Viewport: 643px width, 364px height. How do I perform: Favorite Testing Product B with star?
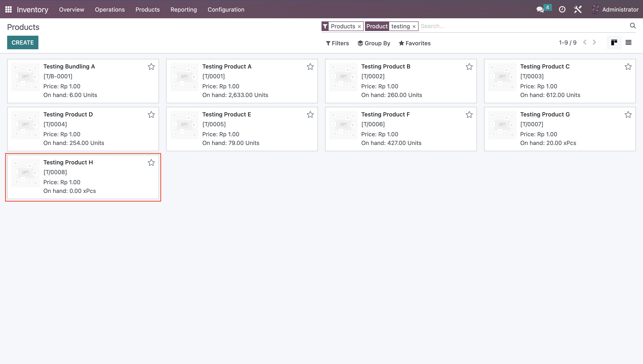coord(469,67)
